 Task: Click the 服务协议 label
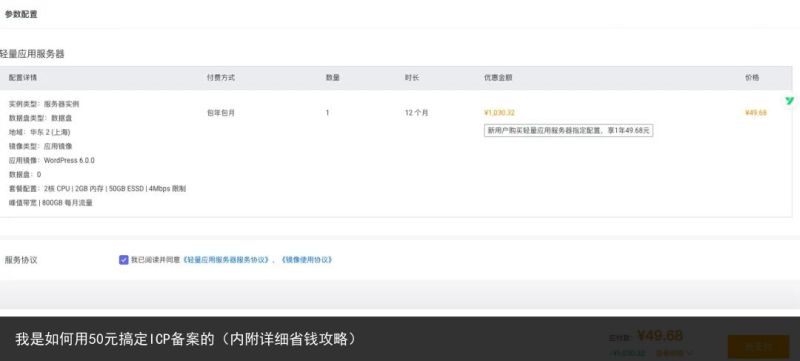[x=21, y=260]
